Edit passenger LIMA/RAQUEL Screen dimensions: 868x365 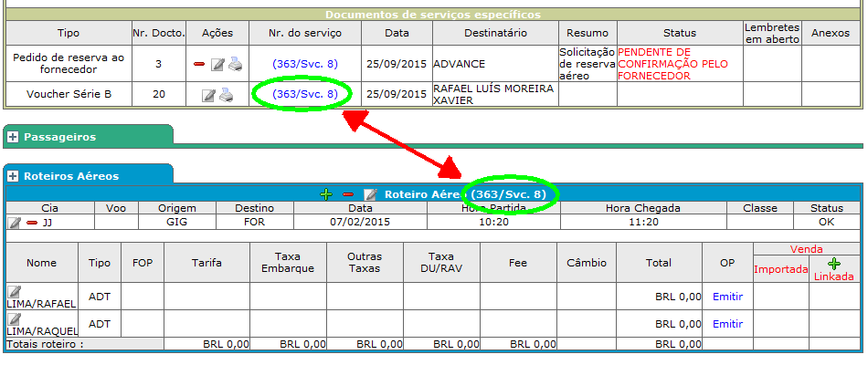(x=16, y=318)
